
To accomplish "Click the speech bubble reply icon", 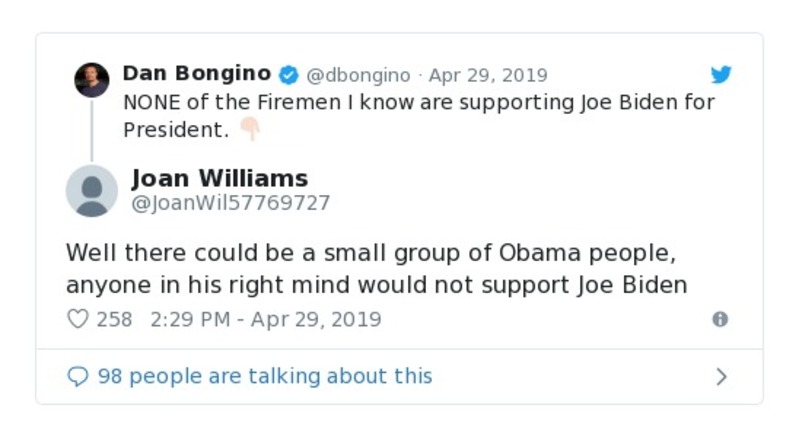I will pos(77,377).
